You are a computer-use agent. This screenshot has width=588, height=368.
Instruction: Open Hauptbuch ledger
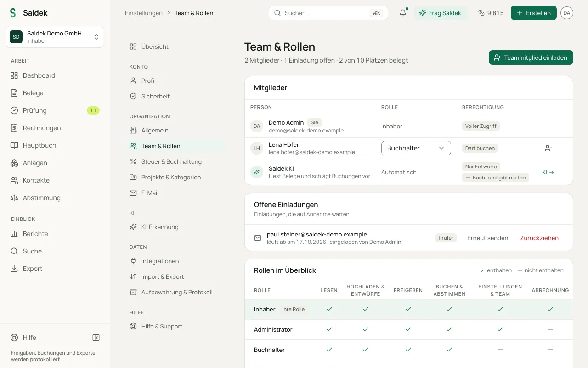point(55,145)
